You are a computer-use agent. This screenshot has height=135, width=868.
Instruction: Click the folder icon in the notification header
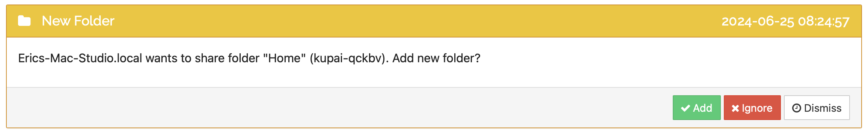24,21
